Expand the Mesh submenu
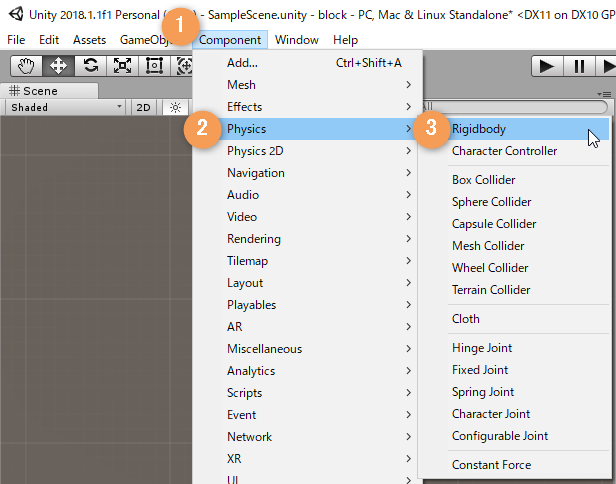 tap(308, 85)
